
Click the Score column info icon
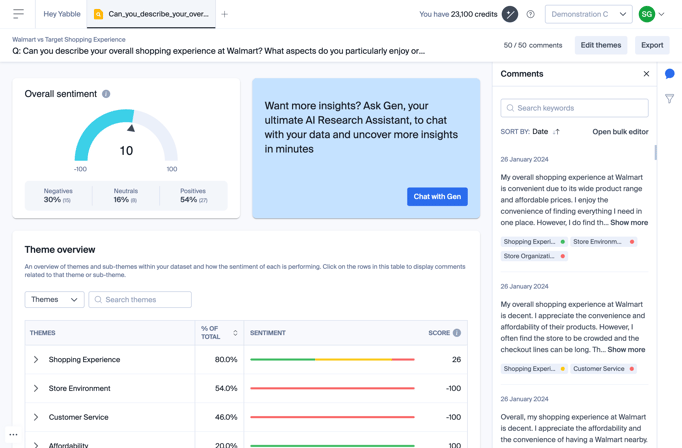457,333
